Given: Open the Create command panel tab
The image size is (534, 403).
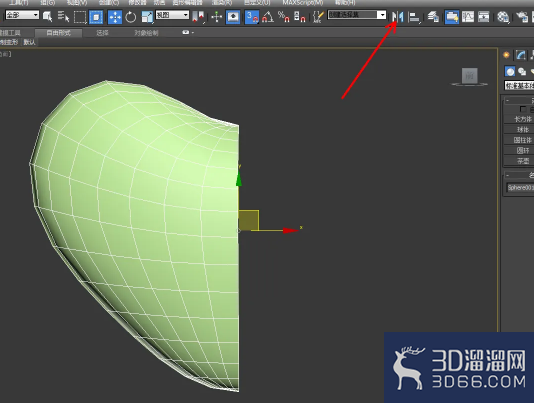Looking at the screenshot, I should tap(506, 55).
